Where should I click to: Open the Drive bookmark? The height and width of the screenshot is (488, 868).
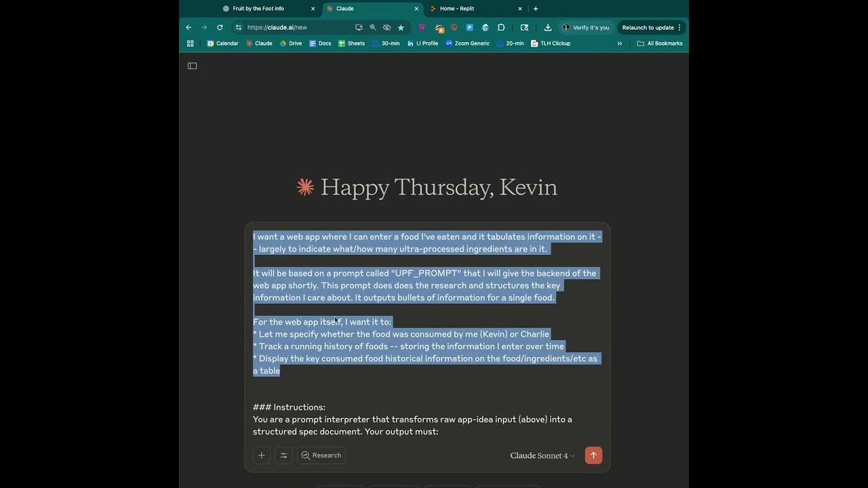click(x=291, y=43)
